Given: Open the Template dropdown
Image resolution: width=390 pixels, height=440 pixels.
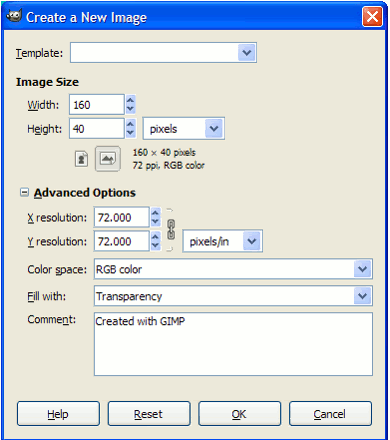Looking at the screenshot, I should pyautogui.click(x=163, y=52).
